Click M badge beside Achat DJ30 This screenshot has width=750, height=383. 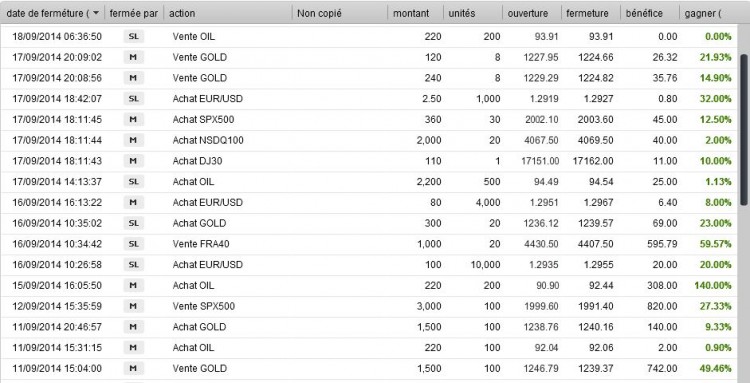[x=133, y=161]
